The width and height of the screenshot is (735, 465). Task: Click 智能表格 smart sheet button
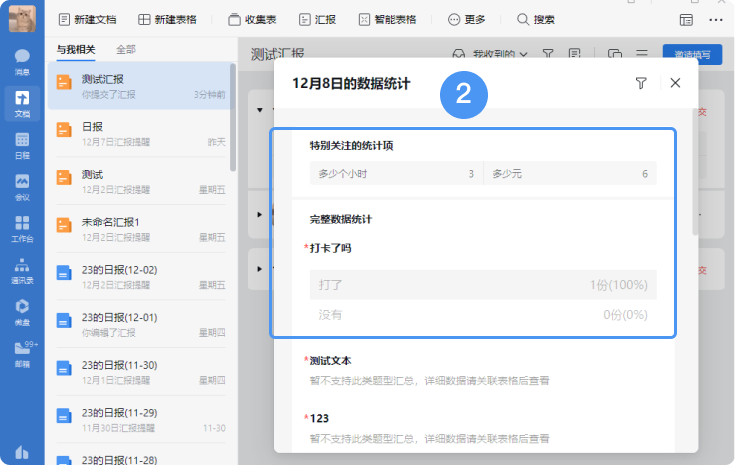pos(388,20)
